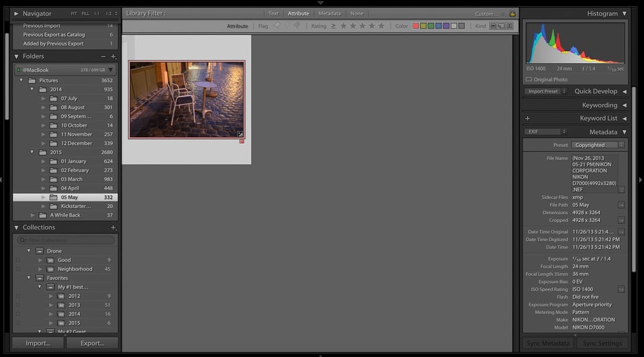Click the Drone collection set icon
The image size is (644, 357).
40,251
